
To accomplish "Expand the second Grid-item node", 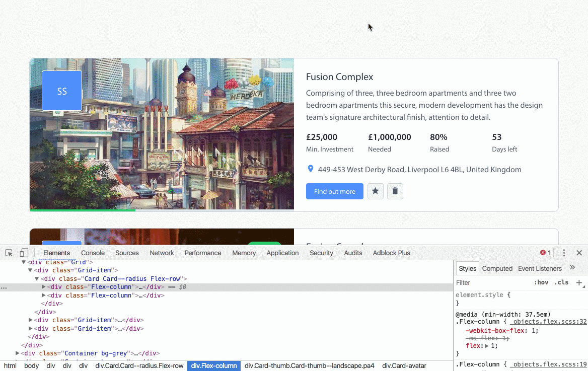I will (x=30, y=320).
